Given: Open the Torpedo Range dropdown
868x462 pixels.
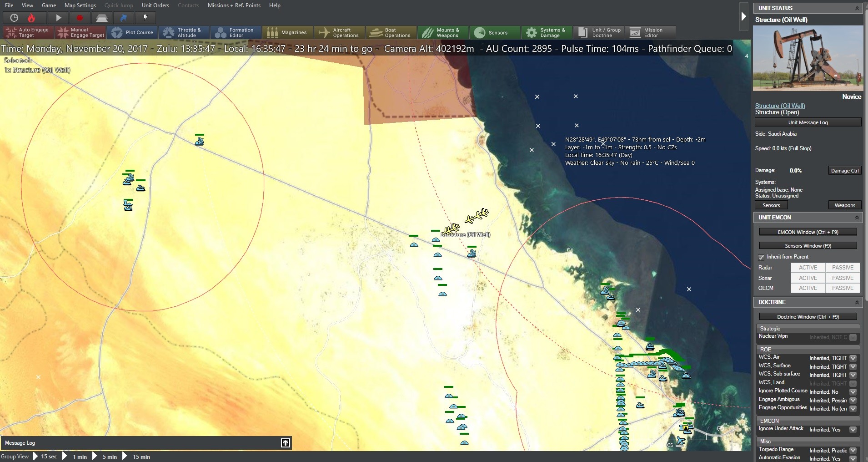Looking at the screenshot, I should tap(853, 451).
